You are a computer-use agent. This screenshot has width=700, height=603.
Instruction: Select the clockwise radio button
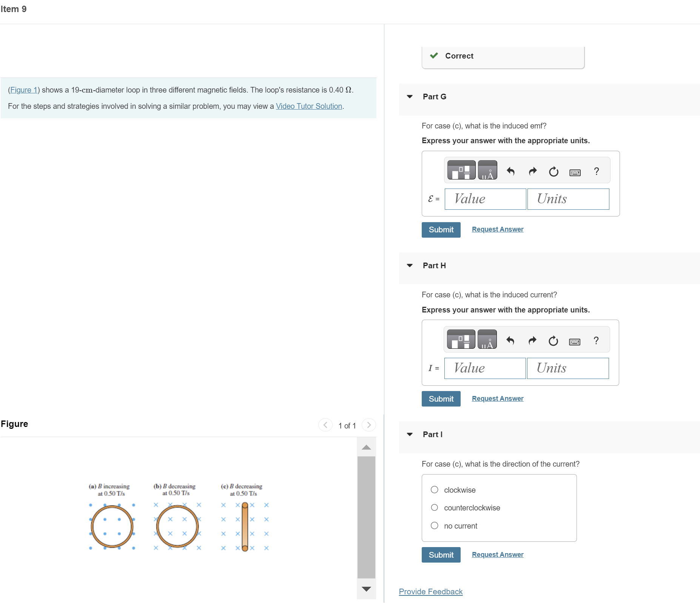tap(435, 489)
